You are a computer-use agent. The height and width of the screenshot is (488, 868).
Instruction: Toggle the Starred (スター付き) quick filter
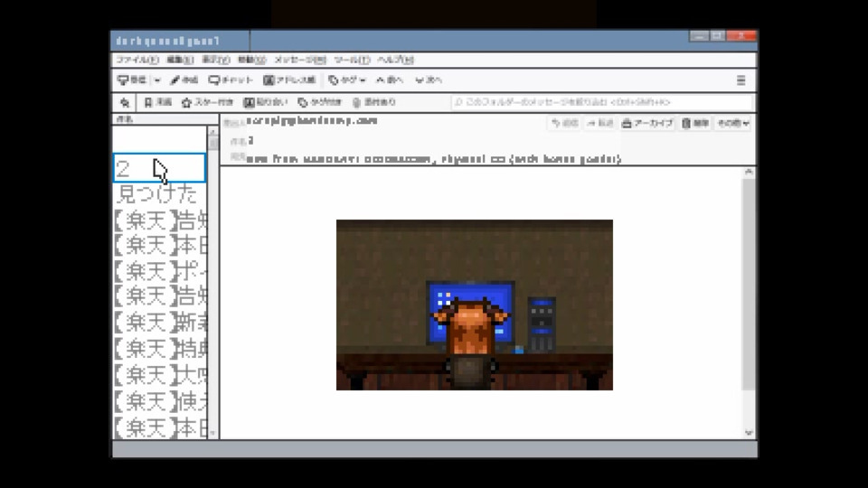point(208,102)
